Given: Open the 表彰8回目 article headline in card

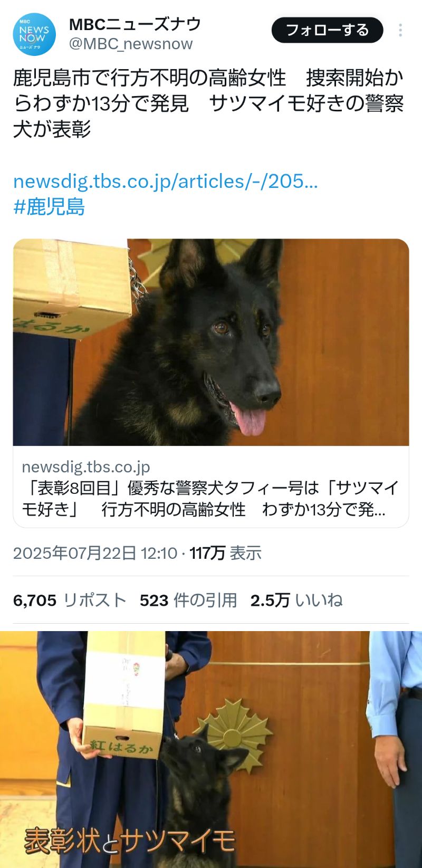Looking at the screenshot, I should pyautogui.click(x=210, y=498).
